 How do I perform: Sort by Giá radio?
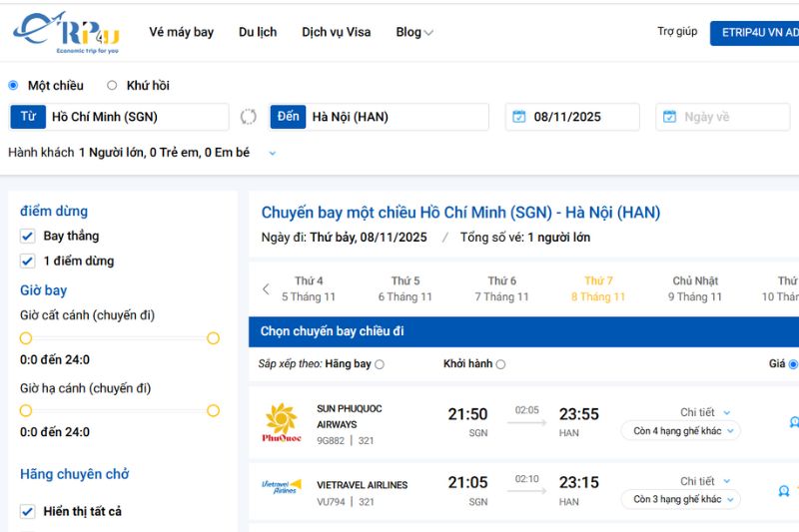click(793, 364)
